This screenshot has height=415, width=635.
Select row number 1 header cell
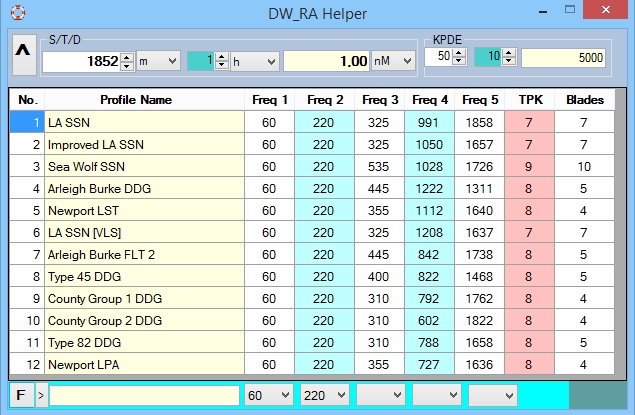27,122
